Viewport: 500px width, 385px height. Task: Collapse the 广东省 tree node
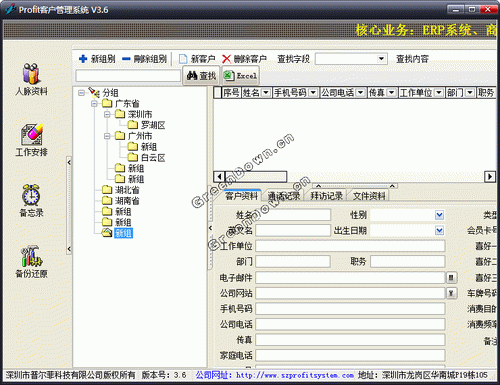pos(94,104)
